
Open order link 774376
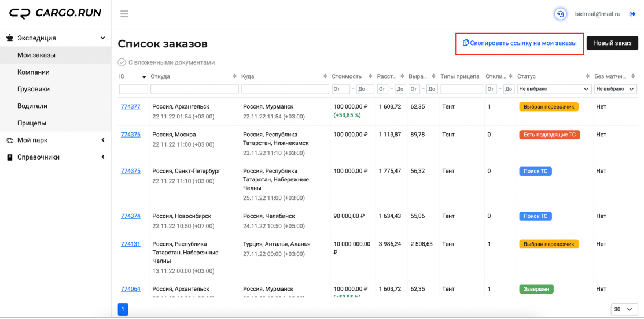(x=131, y=135)
